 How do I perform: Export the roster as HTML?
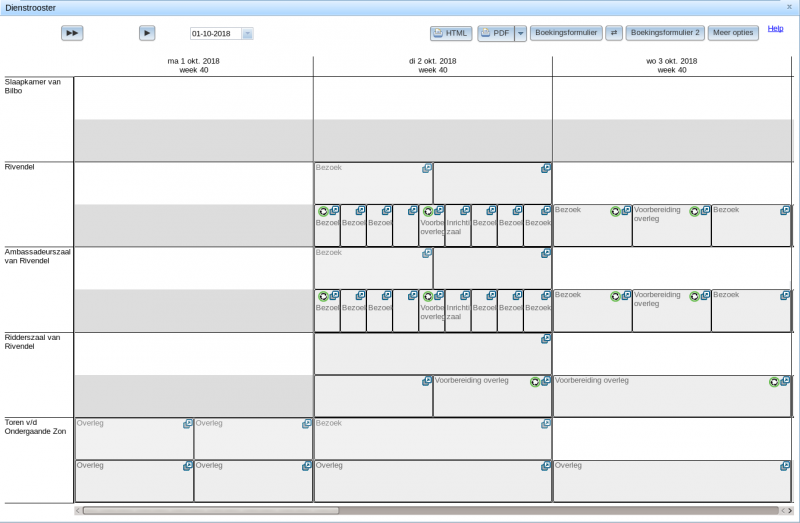pyautogui.click(x=451, y=33)
